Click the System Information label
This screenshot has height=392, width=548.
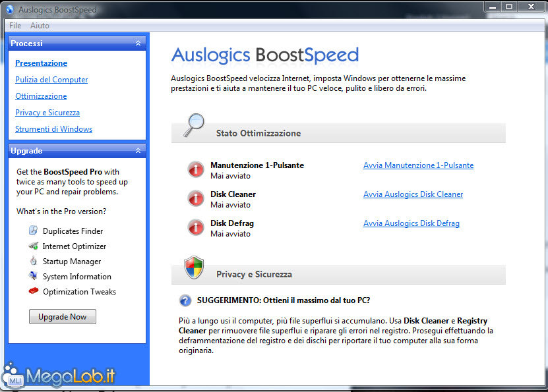point(77,277)
